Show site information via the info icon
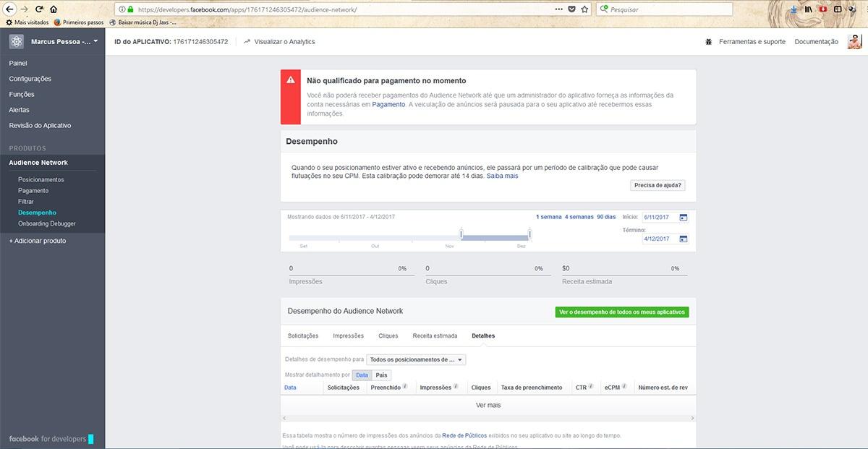 (x=121, y=10)
